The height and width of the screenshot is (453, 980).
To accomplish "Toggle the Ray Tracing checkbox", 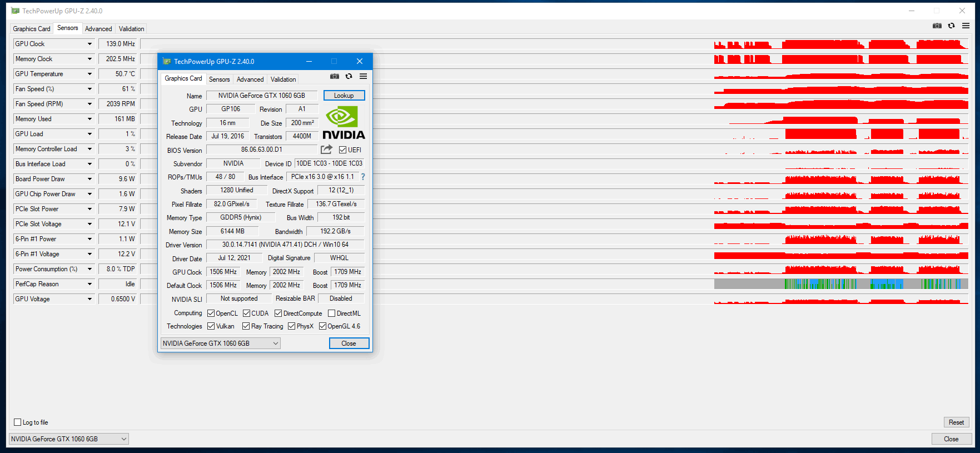I will tap(246, 326).
